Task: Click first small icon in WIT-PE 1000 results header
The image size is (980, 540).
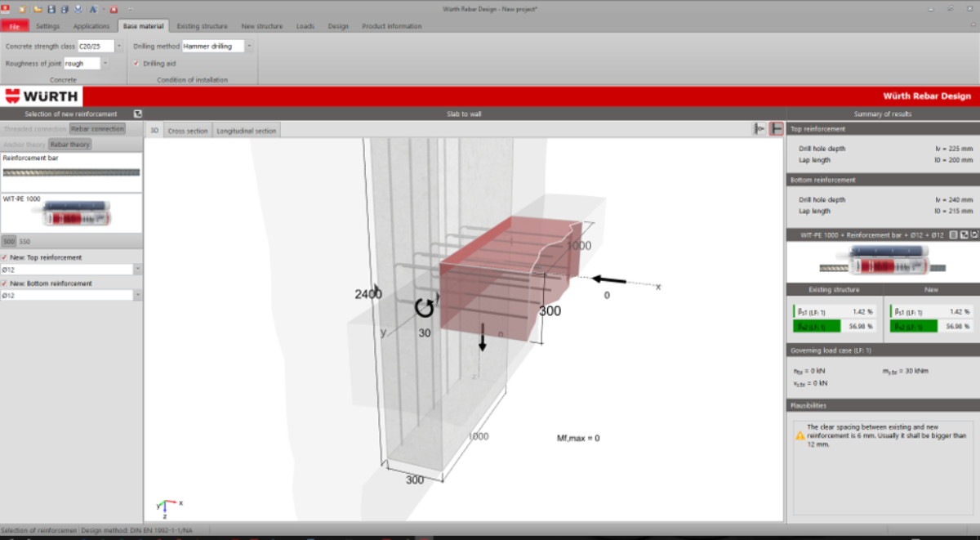Action: [953, 234]
